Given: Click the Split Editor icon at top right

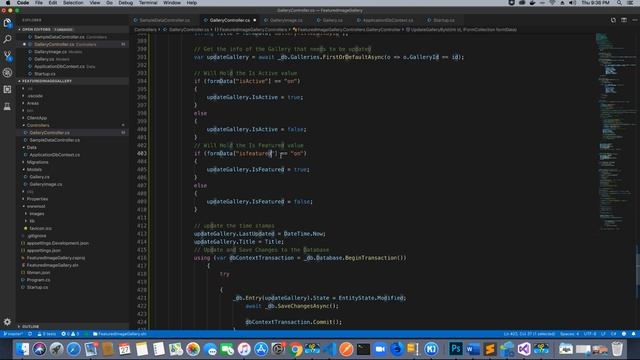Looking at the screenshot, I should pyautogui.click(x=624, y=20).
